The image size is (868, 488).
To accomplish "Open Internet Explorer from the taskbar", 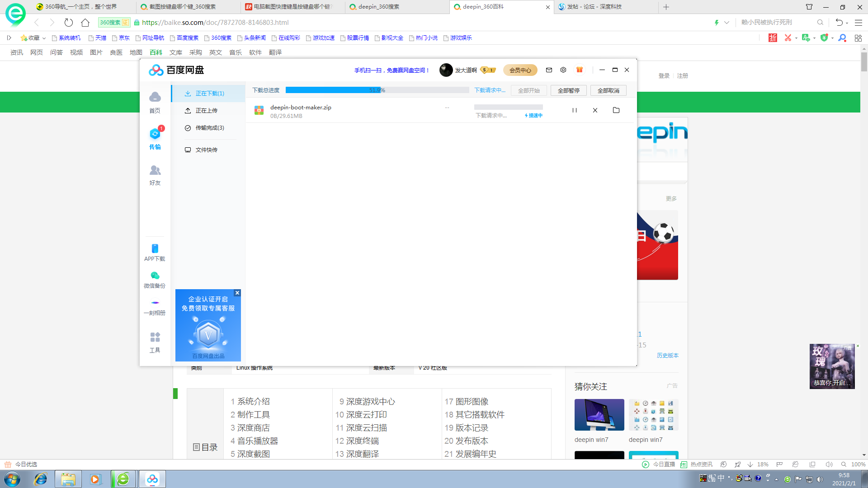I will point(41,479).
